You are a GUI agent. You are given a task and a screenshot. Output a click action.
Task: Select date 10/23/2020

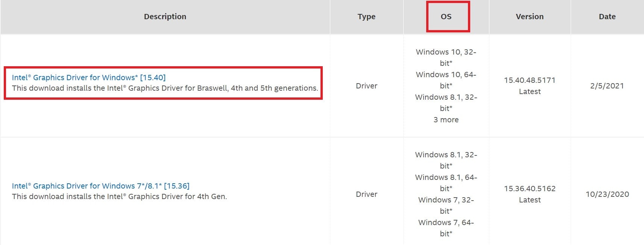point(607,194)
